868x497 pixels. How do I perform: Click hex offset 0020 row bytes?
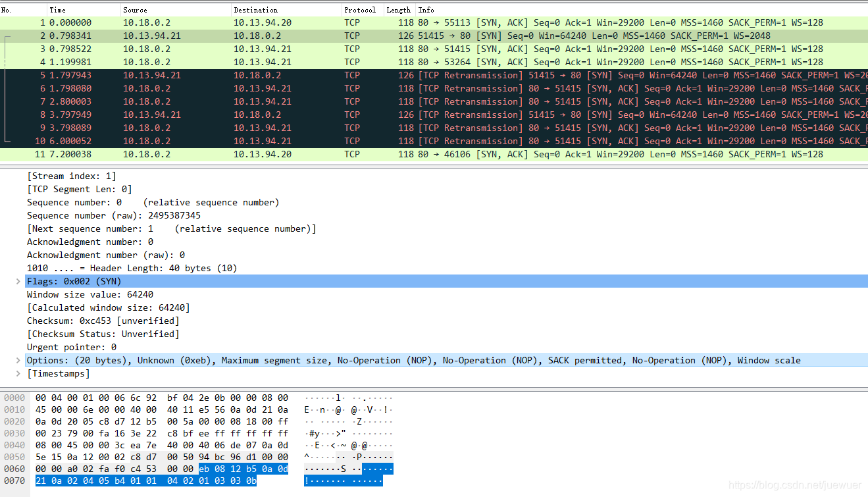pyautogui.click(x=162, y=421)
